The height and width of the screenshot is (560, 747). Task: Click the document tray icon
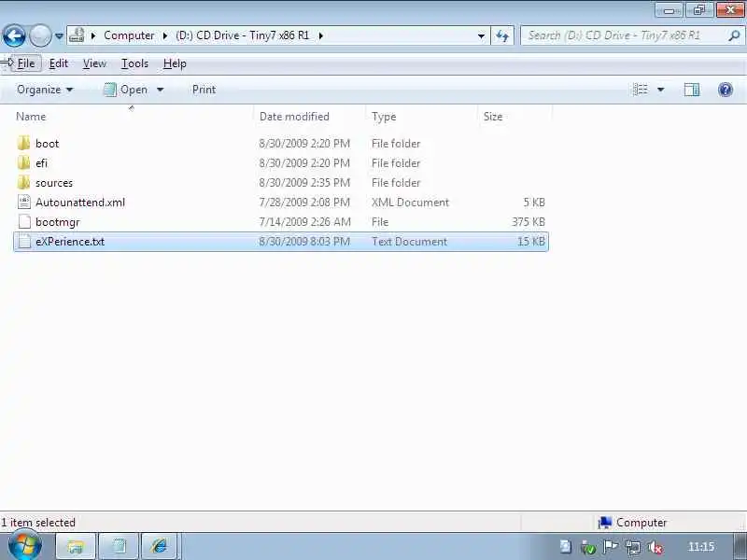click(566, 547)
